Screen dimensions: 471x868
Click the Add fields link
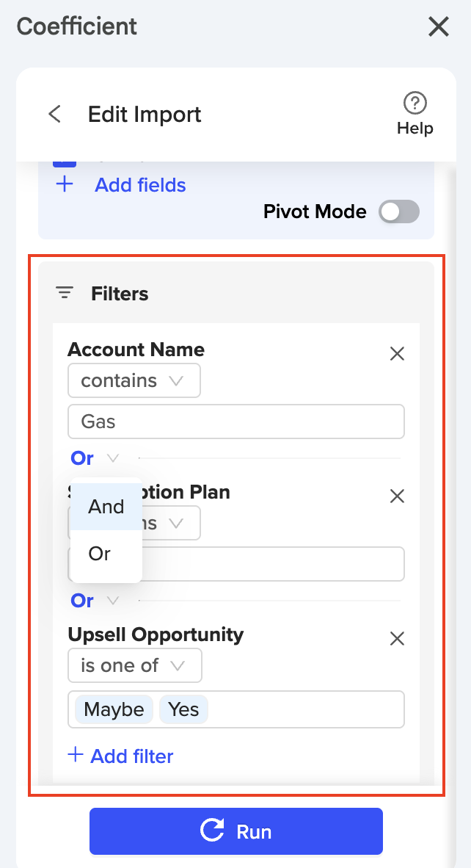tap(140, 185)
